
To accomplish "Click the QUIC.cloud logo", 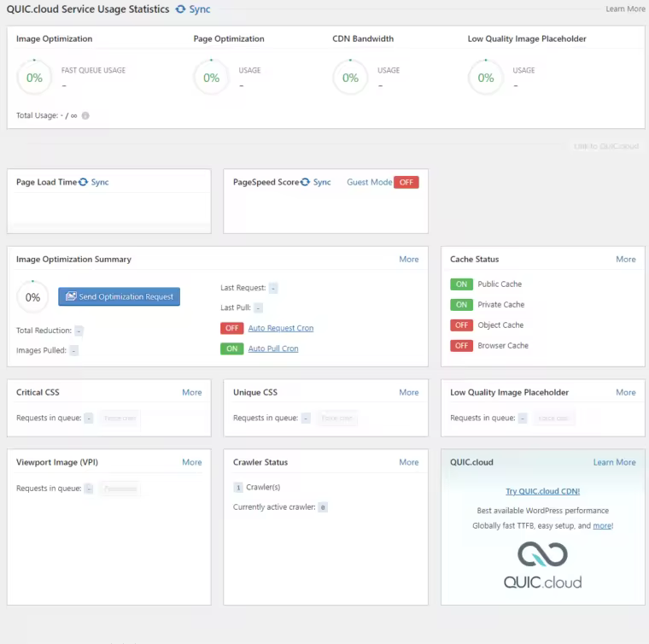I will [x=542, y=565].
